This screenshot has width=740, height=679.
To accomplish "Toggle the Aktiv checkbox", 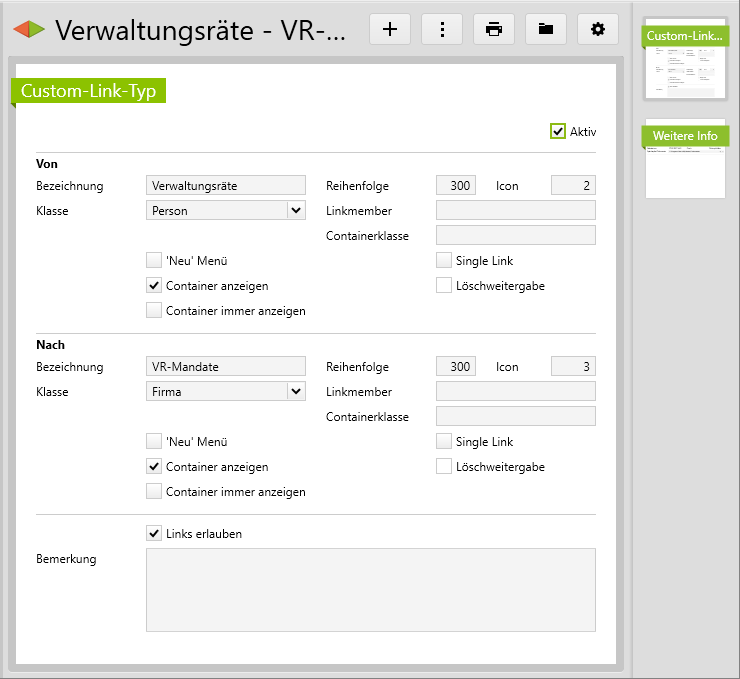I will 558,131.
